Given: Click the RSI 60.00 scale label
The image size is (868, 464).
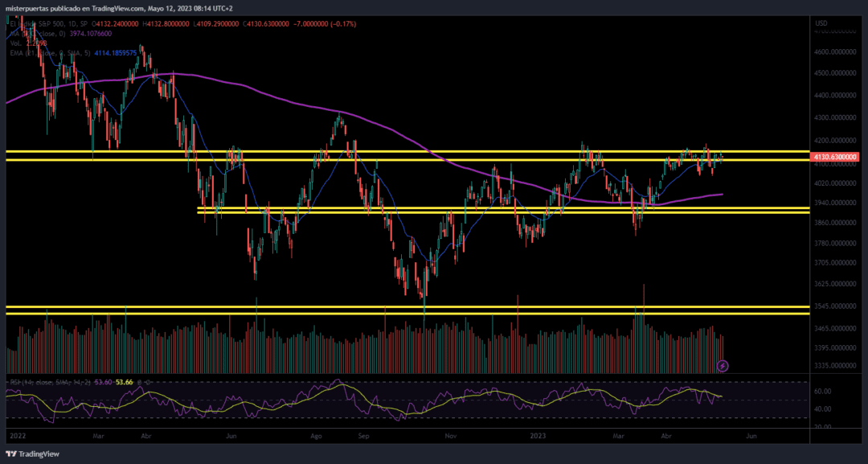Looking at the screenshot, I should point(824,392).
